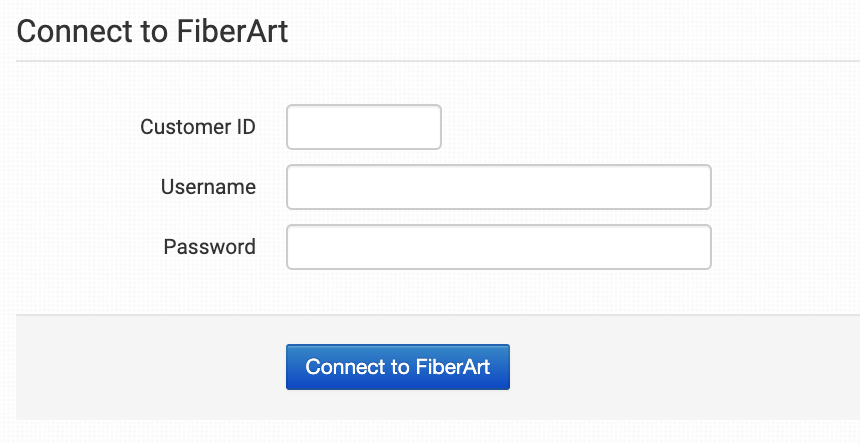Focus the Username text box

click(498, 187)
